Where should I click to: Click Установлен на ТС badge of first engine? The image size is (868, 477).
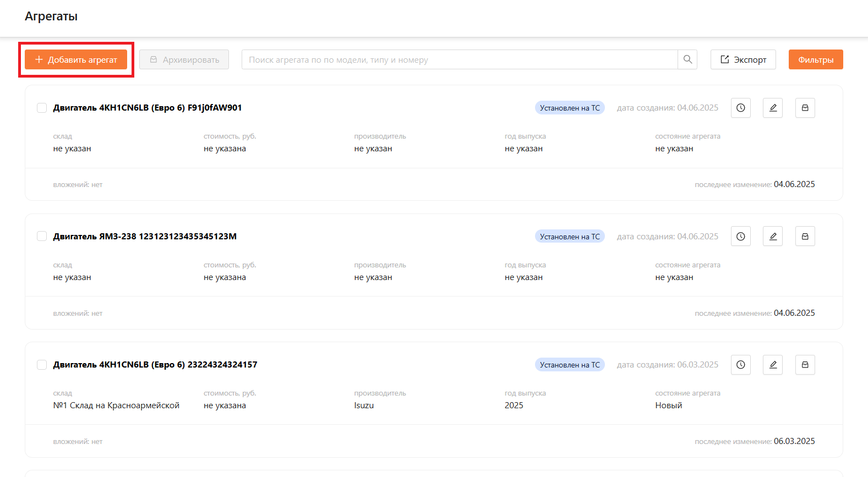pos(570,108)
